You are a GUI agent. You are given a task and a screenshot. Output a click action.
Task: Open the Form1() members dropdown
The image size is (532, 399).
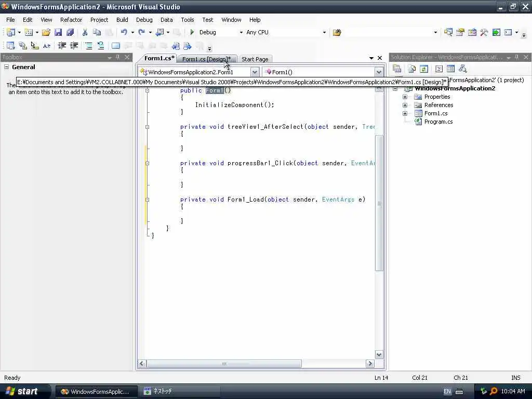(x=379, y=72)
